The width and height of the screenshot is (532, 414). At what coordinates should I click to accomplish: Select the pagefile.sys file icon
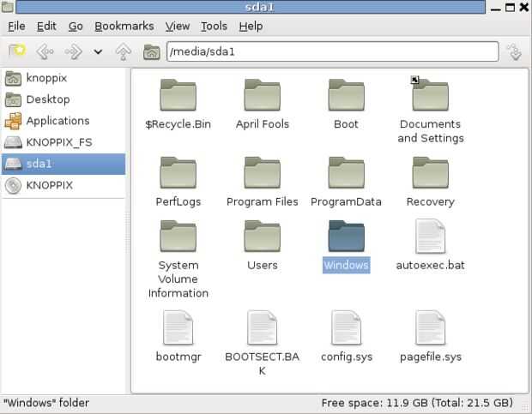point(430,327)
